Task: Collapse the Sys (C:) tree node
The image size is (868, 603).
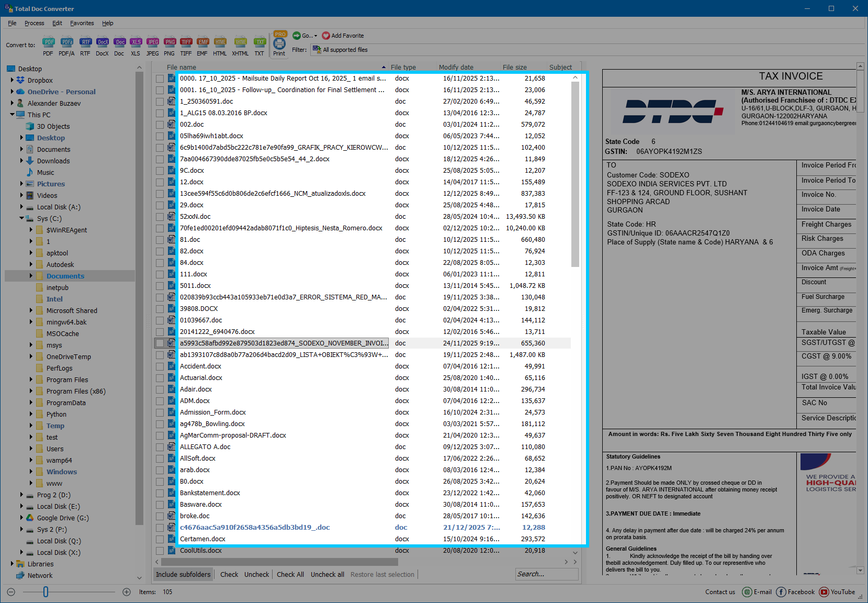Action: click(x=21, y=218)
